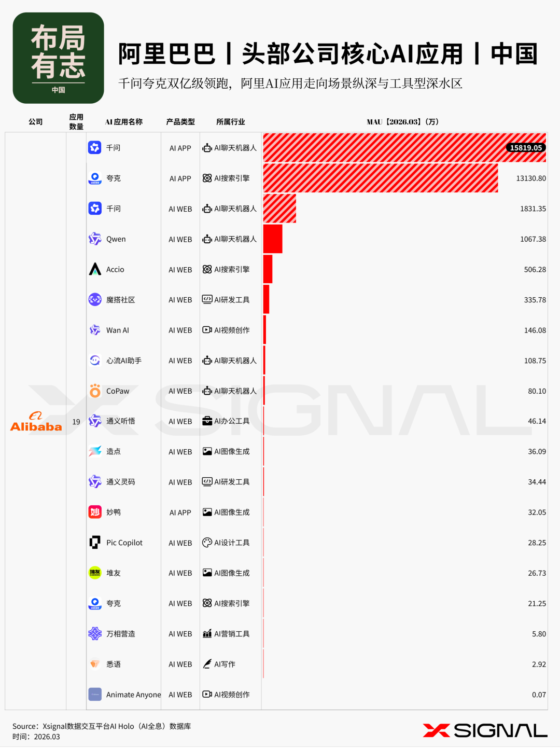Click the CoPaw orange paw icon
The width and height of the screenshot is (560, 748).
pyautogui.click(x=95, y=391)
